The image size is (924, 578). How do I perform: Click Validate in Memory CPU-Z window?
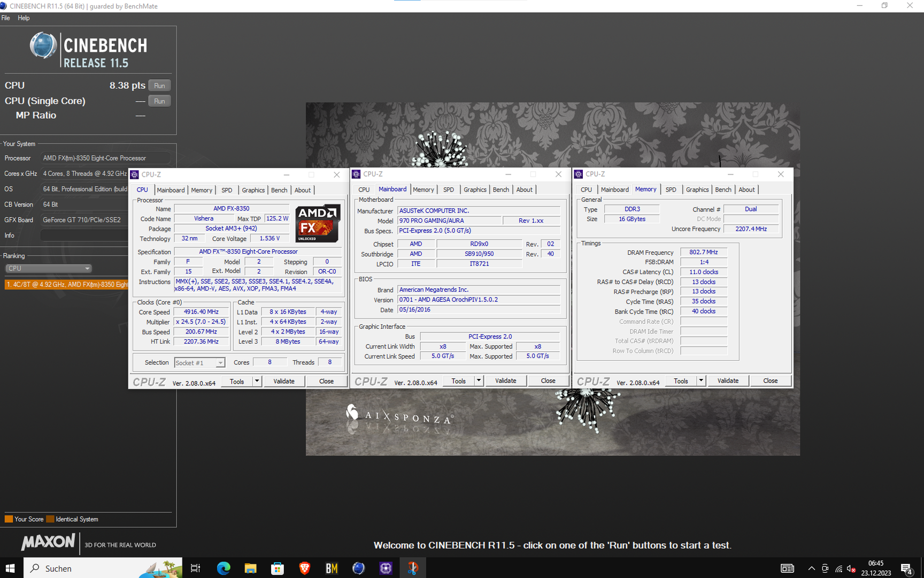(728, 381)
